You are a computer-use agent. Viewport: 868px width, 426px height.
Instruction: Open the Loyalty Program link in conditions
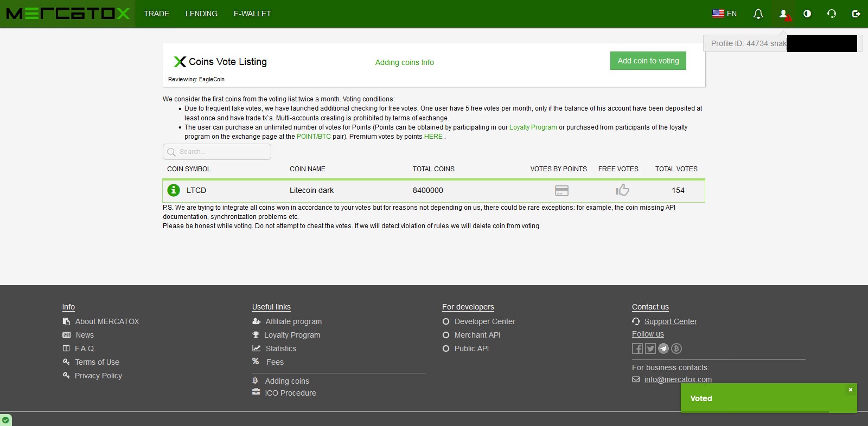[533, 127]
